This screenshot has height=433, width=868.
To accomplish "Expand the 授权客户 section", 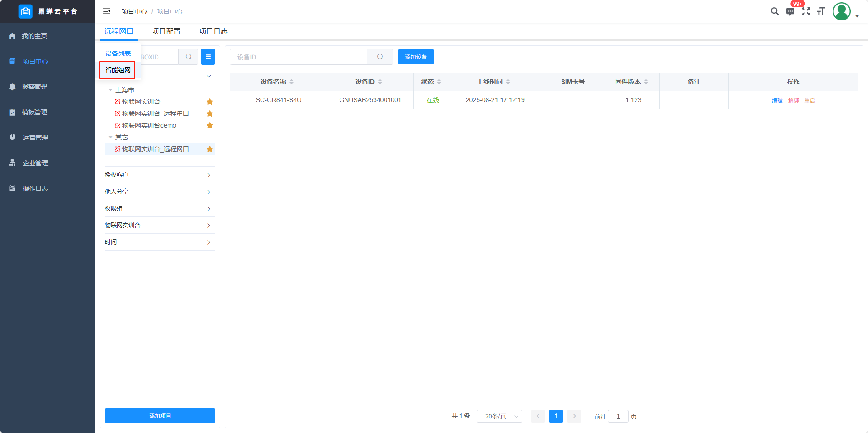I will click(x=160, y=175).
